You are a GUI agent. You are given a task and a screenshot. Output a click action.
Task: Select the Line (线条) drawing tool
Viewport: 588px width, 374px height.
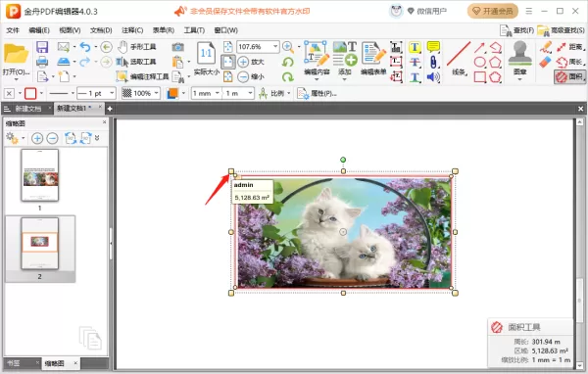[459, 58]
